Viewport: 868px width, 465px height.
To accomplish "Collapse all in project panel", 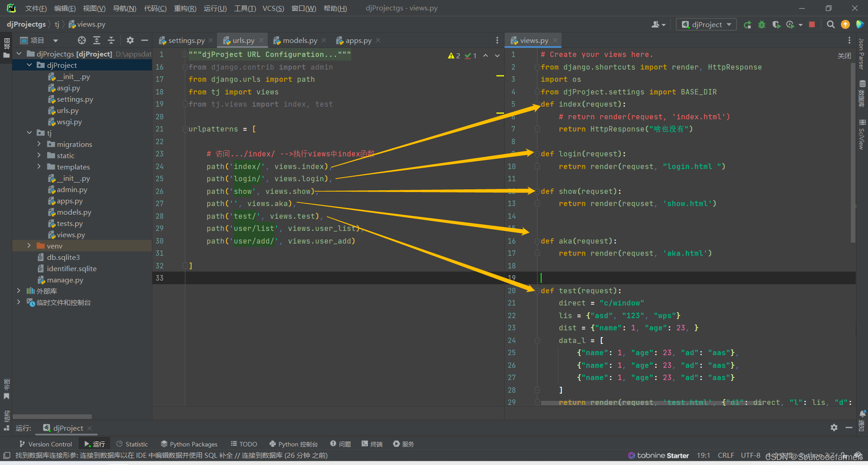I will pyautogui.click(x=111, y=40).
